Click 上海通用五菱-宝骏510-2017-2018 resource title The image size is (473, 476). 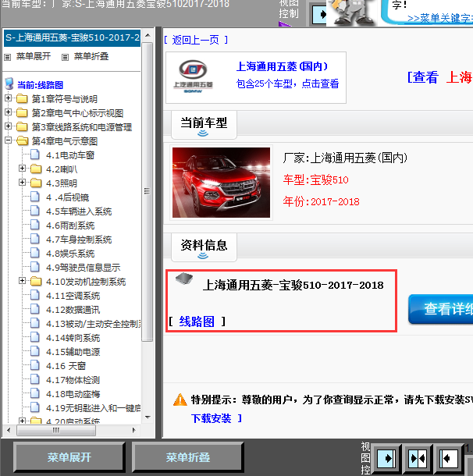click(x=293, y=285)
